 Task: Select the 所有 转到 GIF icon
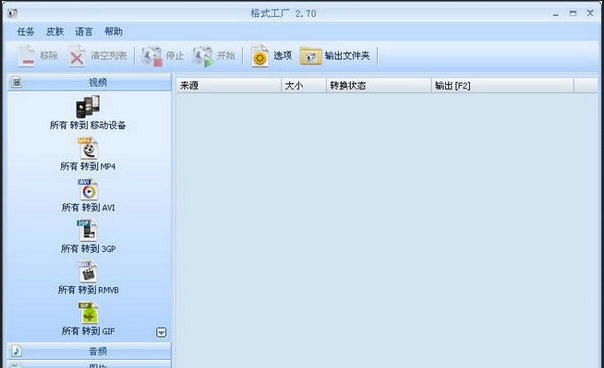[89, 313]
